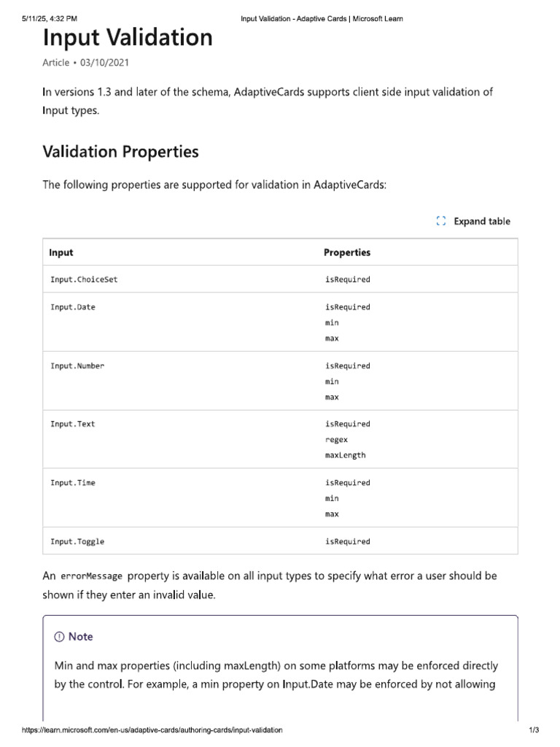The image size is (560, 747).
Task: Select the Input.Text table cell
Action: click(73, 424)
